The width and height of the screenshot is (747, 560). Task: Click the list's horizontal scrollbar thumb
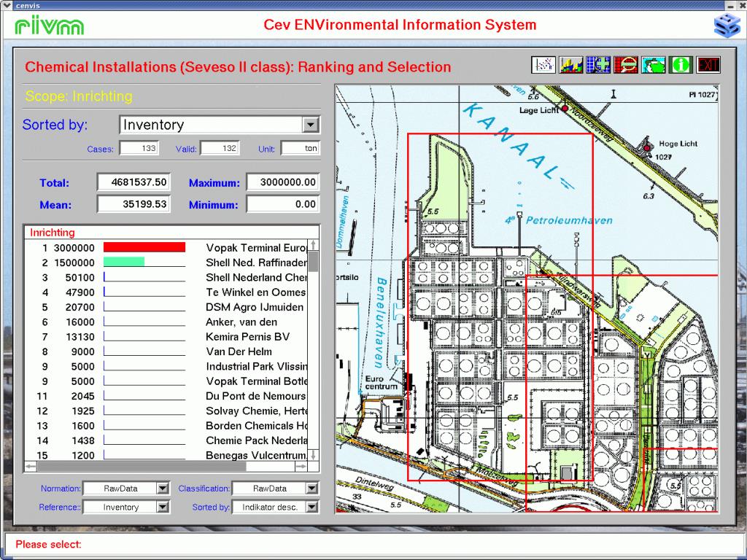tap(142, 467)
